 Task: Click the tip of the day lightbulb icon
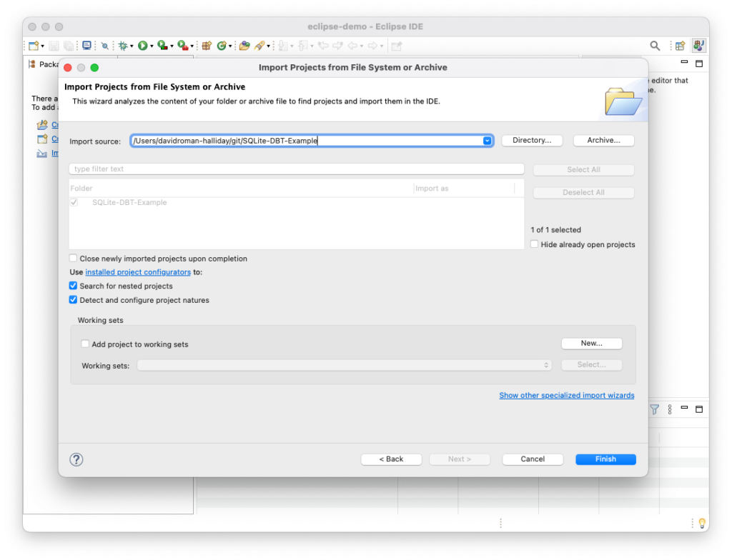(x=702, y=524)
